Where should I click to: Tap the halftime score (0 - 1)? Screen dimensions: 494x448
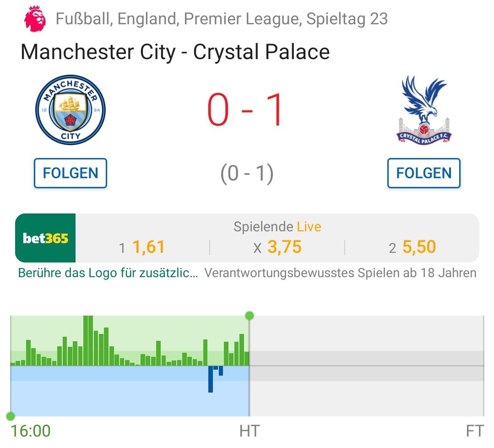247,174
